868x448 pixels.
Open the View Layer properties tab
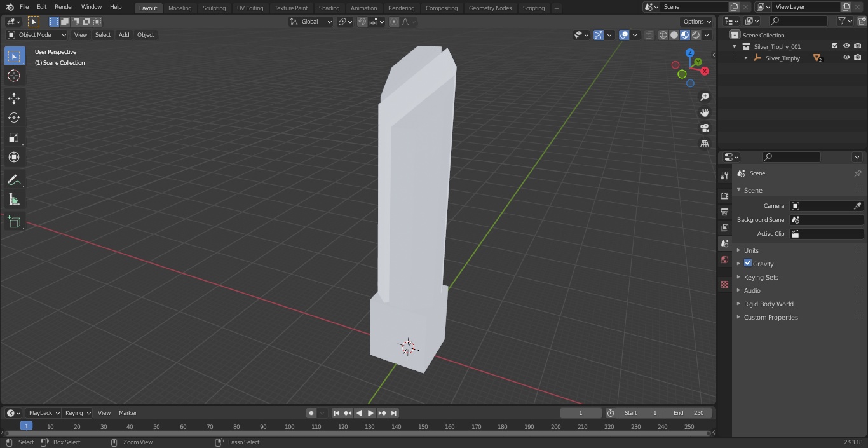[724, 227]
